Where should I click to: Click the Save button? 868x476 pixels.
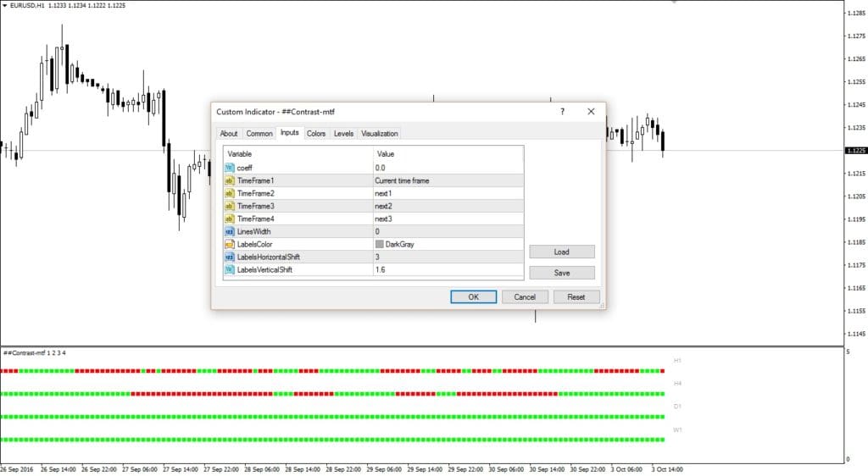(562, 273)
